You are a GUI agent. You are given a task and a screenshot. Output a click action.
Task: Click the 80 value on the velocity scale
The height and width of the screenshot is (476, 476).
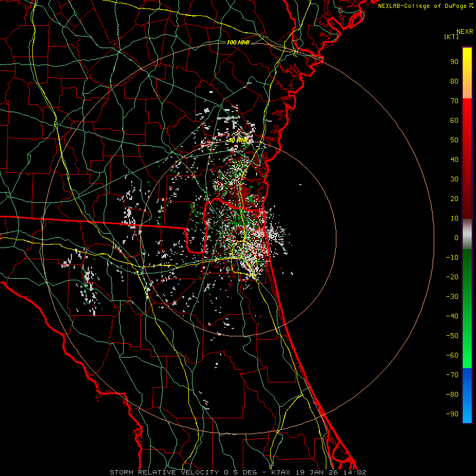coord(454,81)
